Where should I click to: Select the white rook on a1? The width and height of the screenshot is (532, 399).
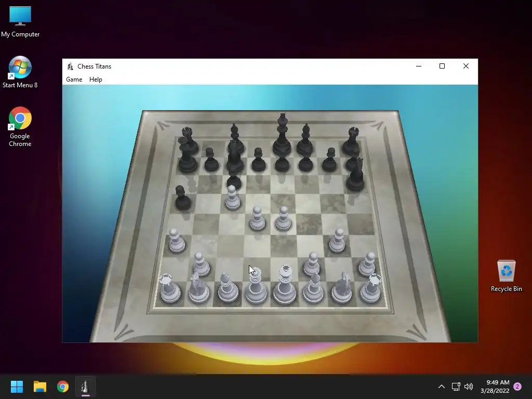click(170, 288)
